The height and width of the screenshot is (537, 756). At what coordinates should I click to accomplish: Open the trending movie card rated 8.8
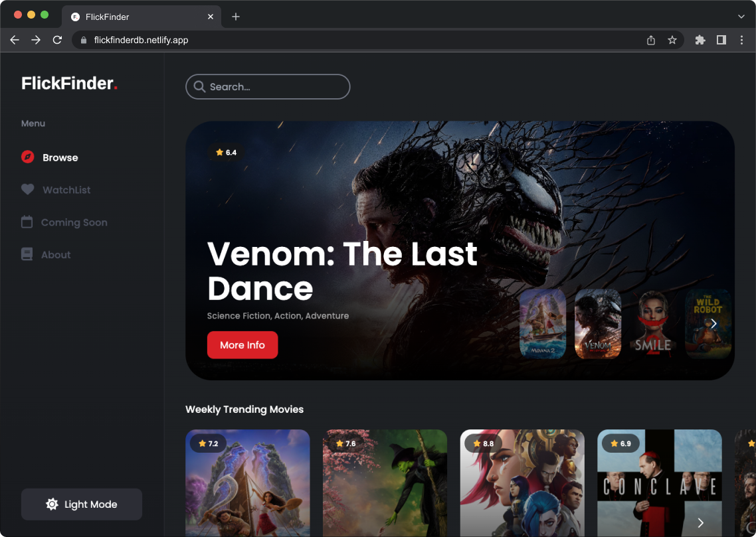point(522,483)
